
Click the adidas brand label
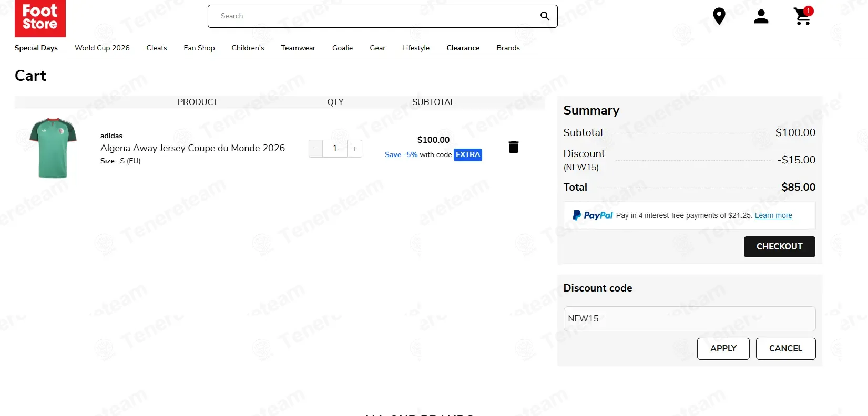pos(111,136)
